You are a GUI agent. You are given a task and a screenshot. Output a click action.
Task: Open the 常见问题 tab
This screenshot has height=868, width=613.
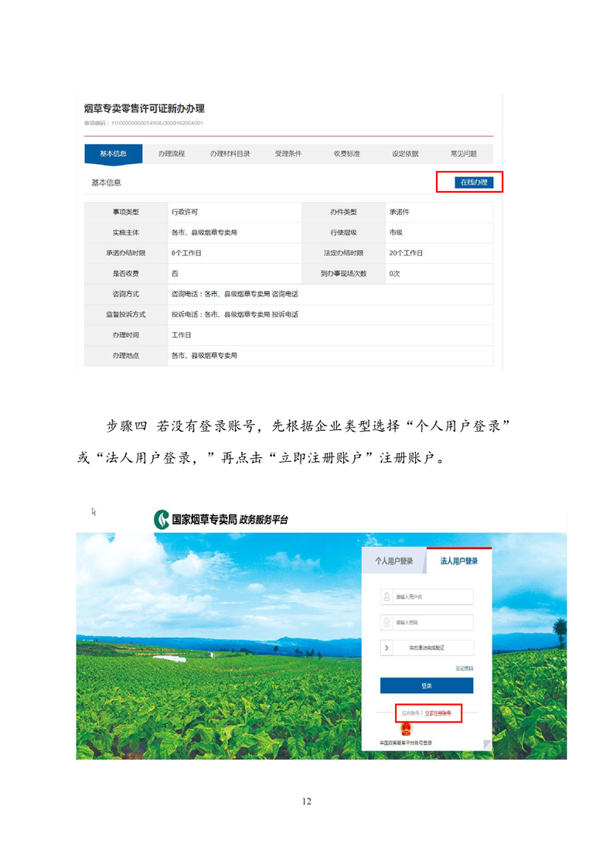(x=464, y=154)
